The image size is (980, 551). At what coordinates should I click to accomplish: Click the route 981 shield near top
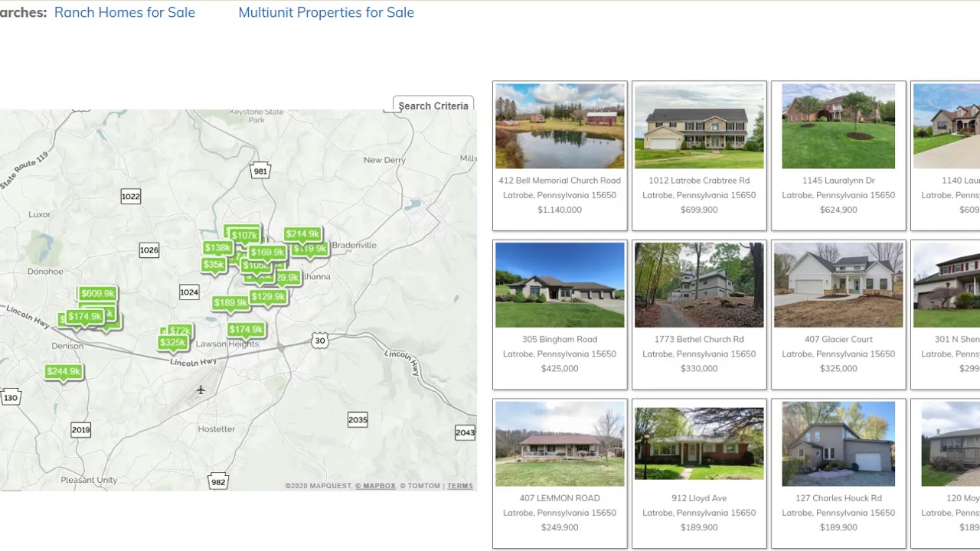pyautogui.click(x=260, y=171)
